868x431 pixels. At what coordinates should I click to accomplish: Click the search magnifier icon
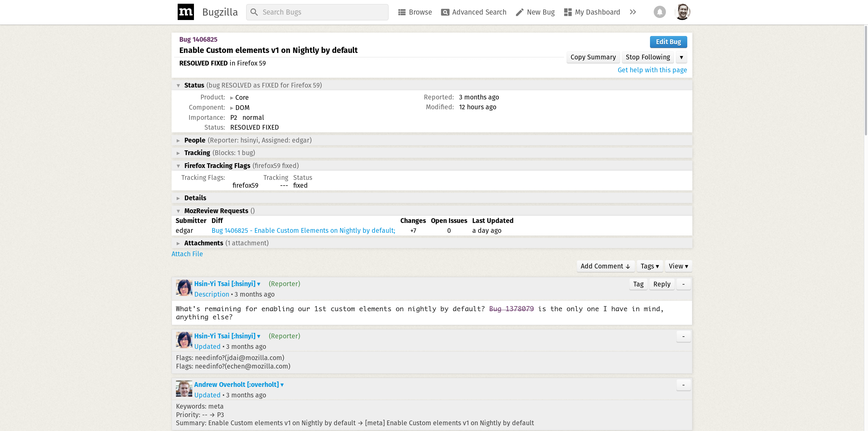coord(254,12)
